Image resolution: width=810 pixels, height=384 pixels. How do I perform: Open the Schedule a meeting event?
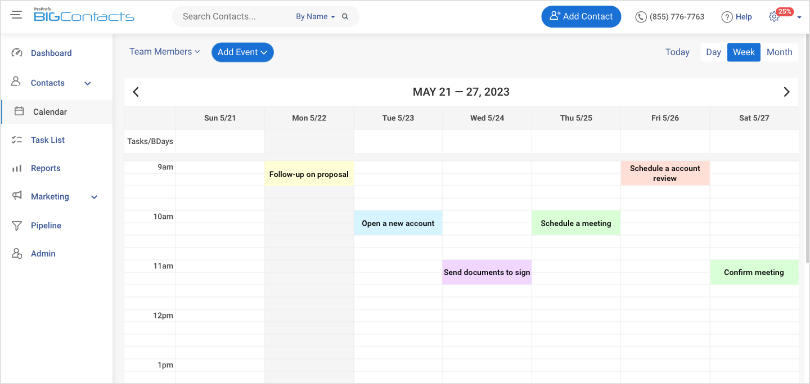pyautogui.click(x=576, y=223)
